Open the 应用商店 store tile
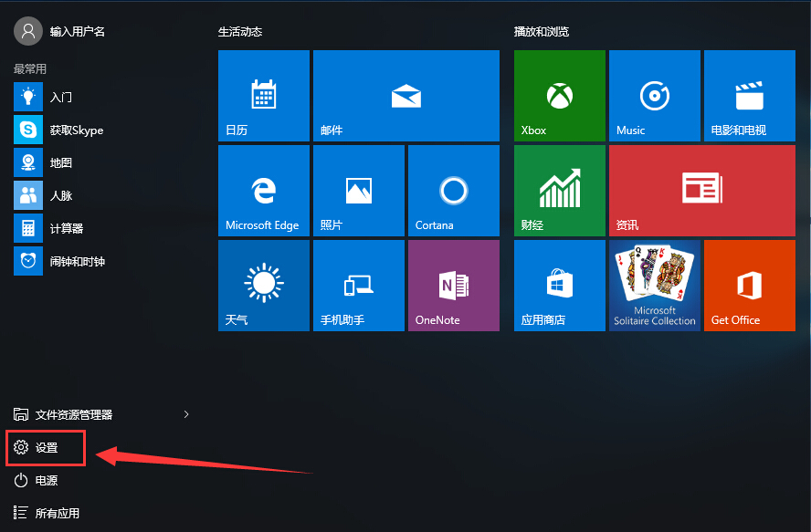811x532 pixels. click(559, 285)
